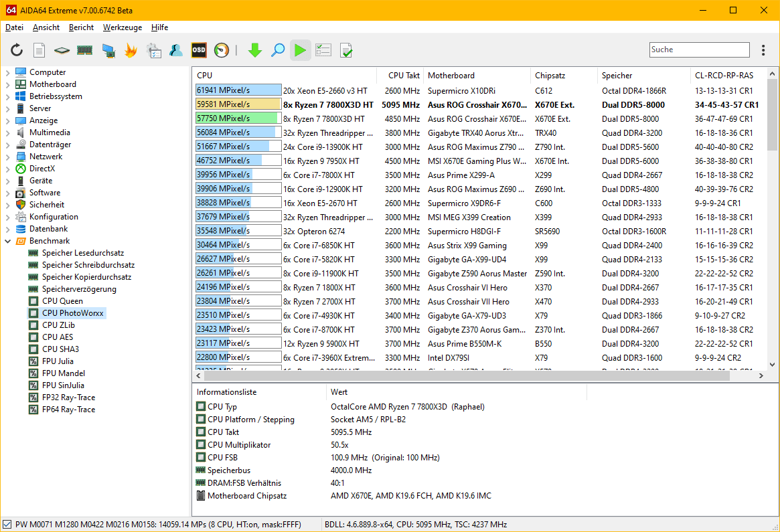Image resolution: width=780 pixels, height=532 pixels.
Task: Expand the Betriebssystem tree node
Action: coord(8,96)
